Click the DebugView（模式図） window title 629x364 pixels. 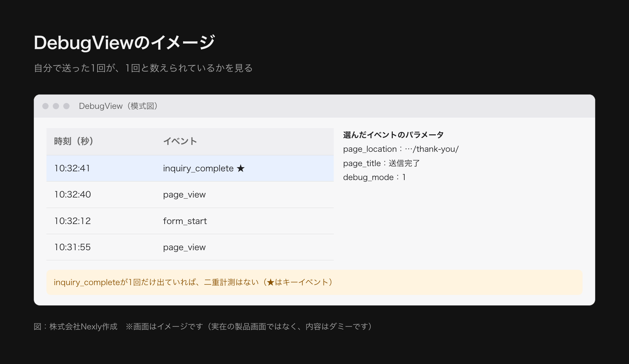click(118, 106)
